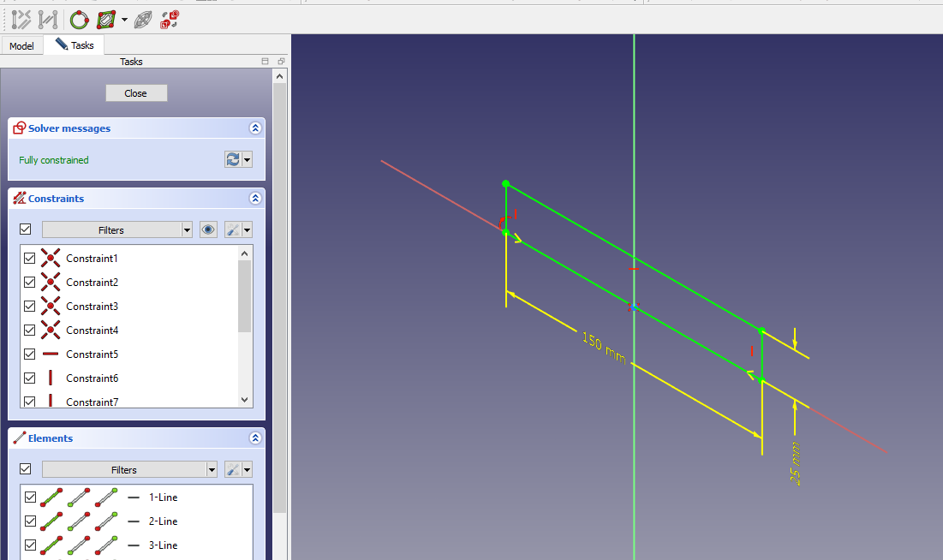Click the edge icon of 1-Line
This screenshot has width=943, height=560.
click(51, 497)
